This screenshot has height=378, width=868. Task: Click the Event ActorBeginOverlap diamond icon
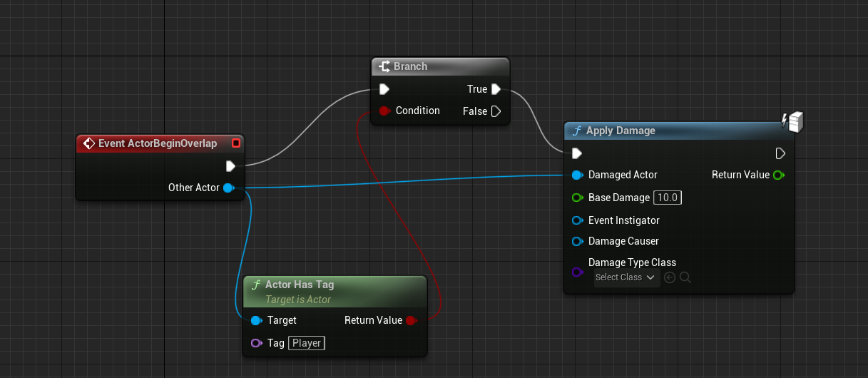tap(89, 143)
